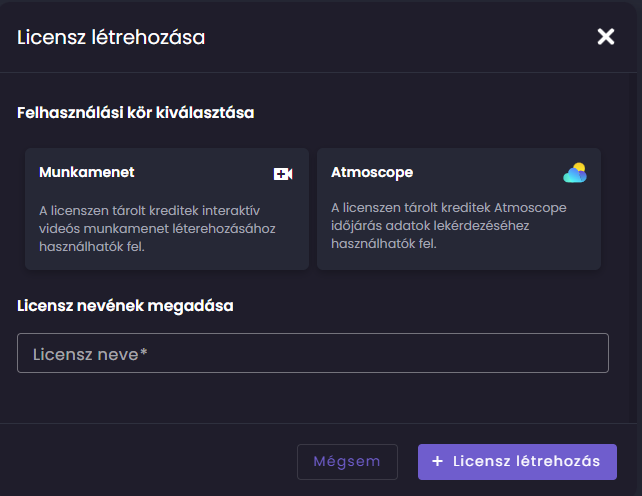Click the required asterisk in the name placeholder
The width and height of the screenshot is (642, 496).
click(x=144, y=353)
